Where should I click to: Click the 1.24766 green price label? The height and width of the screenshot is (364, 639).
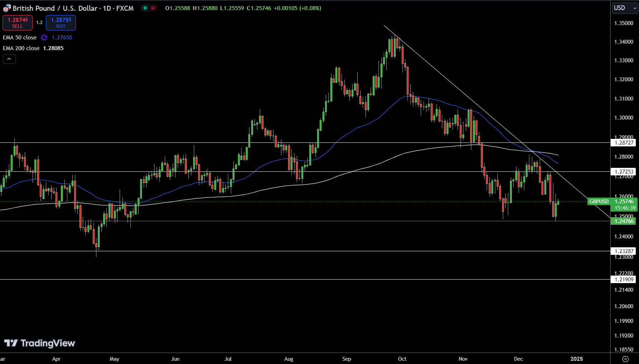coord(624,221)
